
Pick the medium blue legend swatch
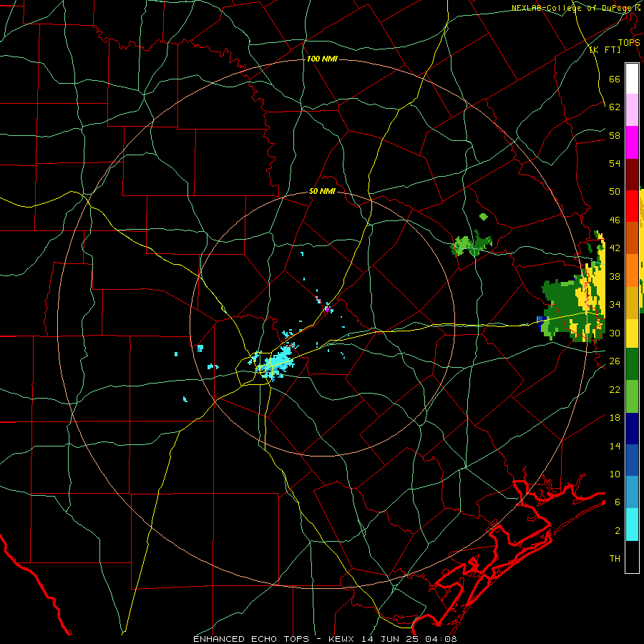(632, 460)
